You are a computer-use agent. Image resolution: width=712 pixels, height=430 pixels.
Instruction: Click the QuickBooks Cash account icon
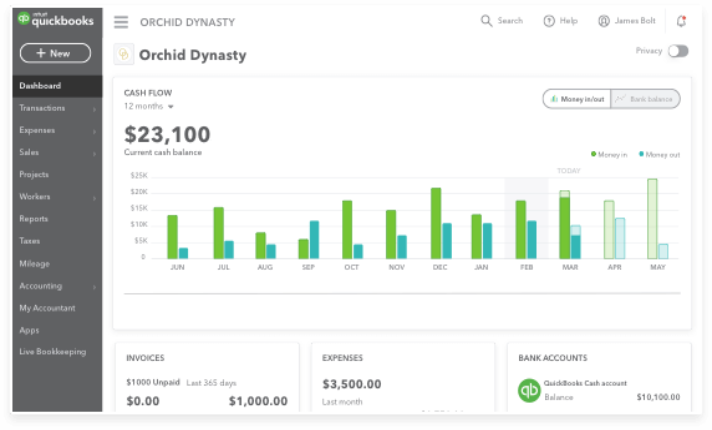(x=529, y=390)
